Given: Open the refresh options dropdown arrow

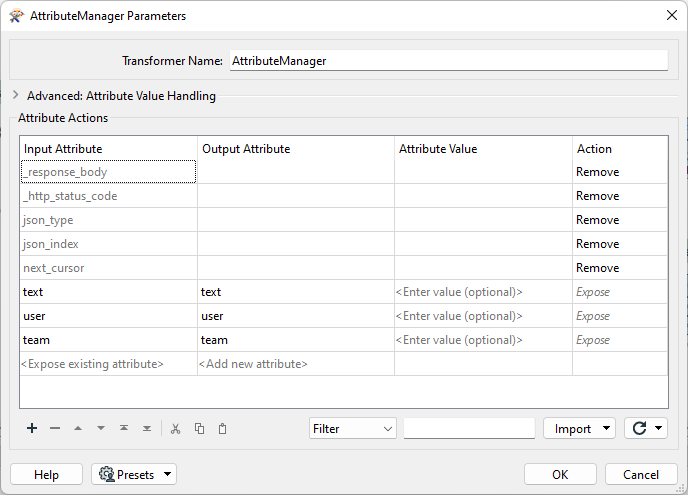Looking at the screenshot, I should [x=658, y=428].
